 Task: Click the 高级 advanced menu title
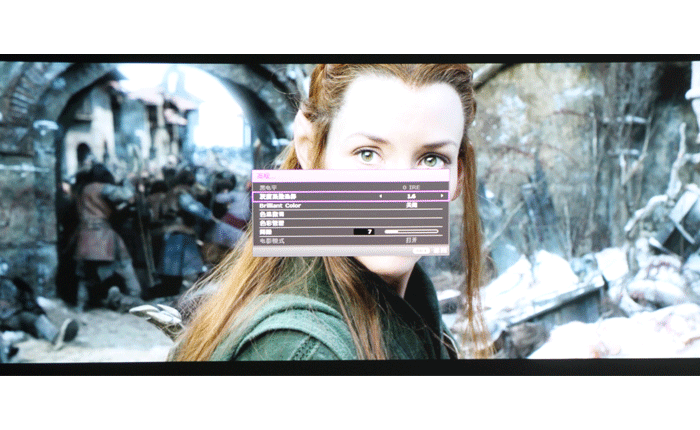tap(265, 176)
